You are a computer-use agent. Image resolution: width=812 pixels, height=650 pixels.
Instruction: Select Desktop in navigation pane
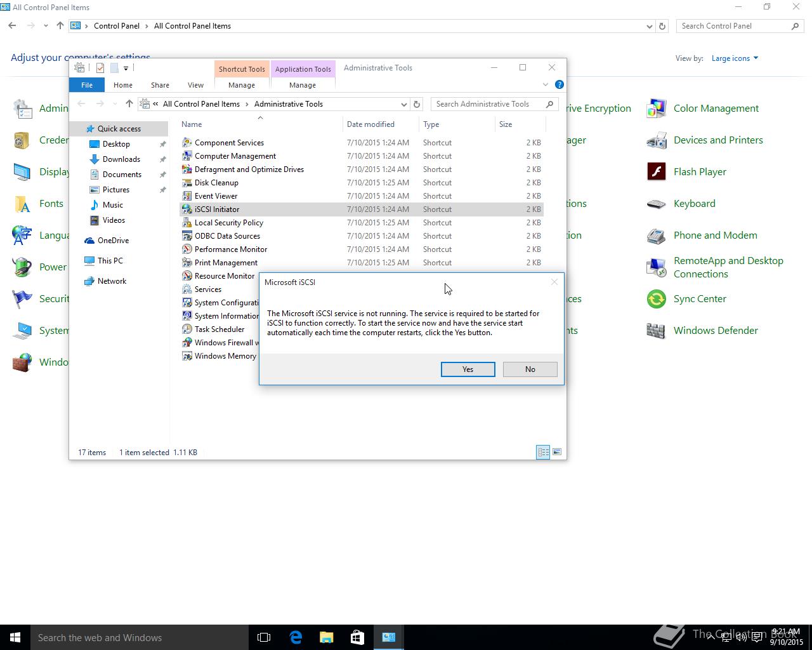pos(116,144)
